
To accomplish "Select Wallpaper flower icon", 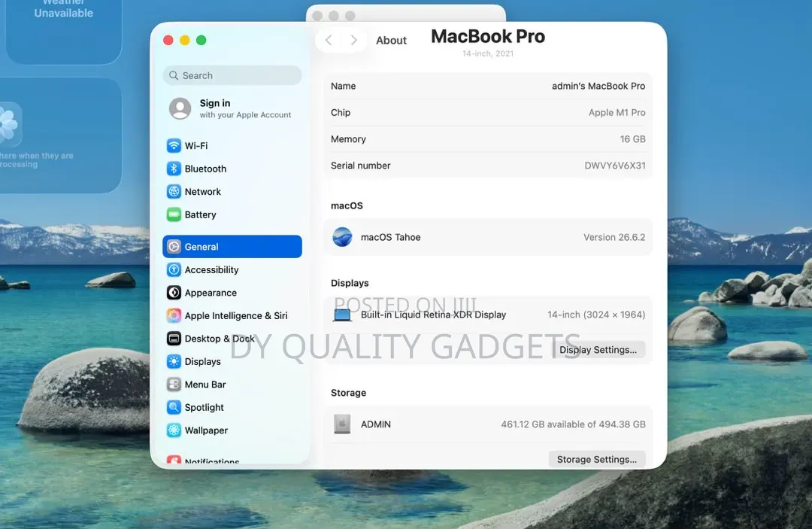I will pyautogui.click(x=174, y=430).
